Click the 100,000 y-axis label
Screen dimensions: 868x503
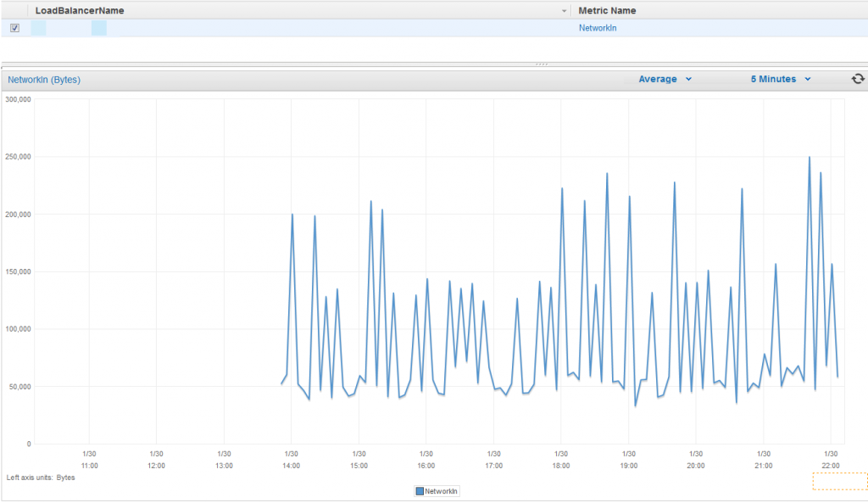click(19, 329)
